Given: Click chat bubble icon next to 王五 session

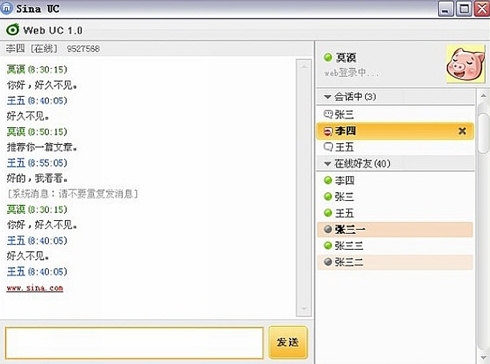Looking at the screenshot, I should point(328,147).
